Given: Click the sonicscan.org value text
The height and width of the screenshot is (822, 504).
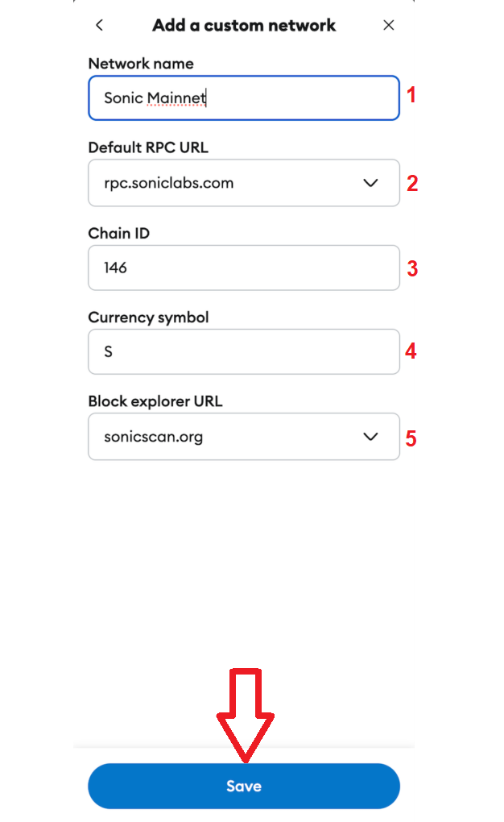Looking at the screenshot, I should 153,437.
